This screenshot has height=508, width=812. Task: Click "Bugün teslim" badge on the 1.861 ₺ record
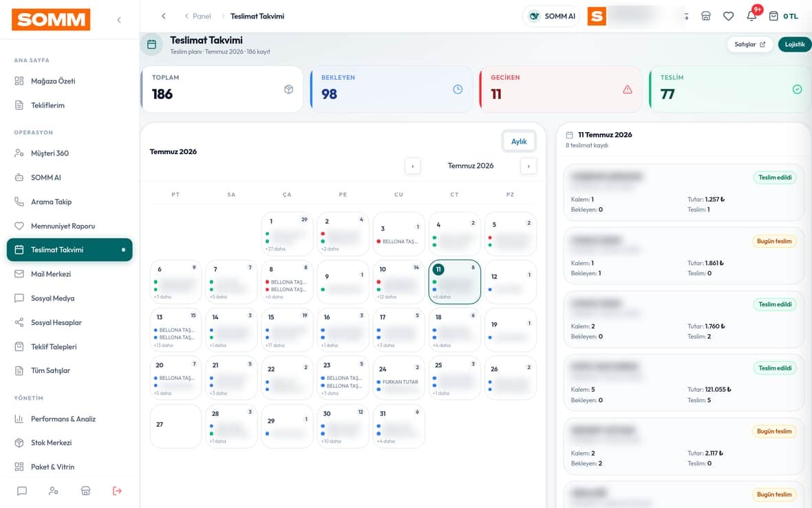coord(774,242)
